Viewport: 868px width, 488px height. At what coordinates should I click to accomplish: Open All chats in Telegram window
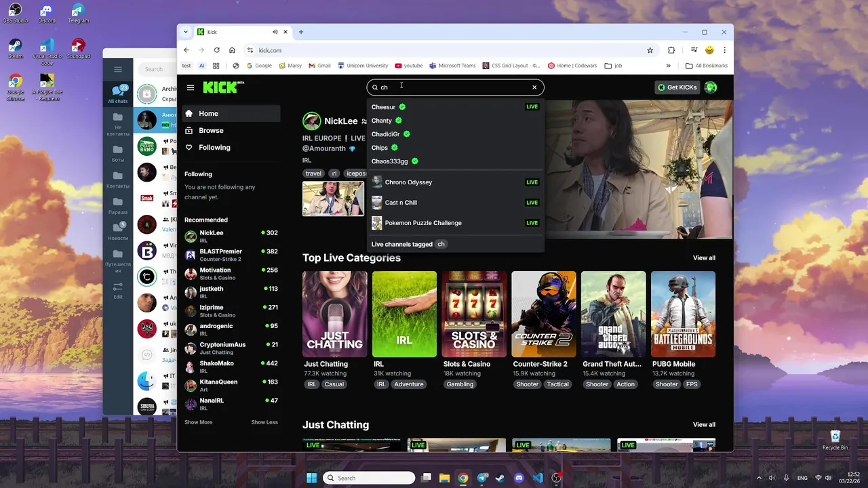[118, 93]
